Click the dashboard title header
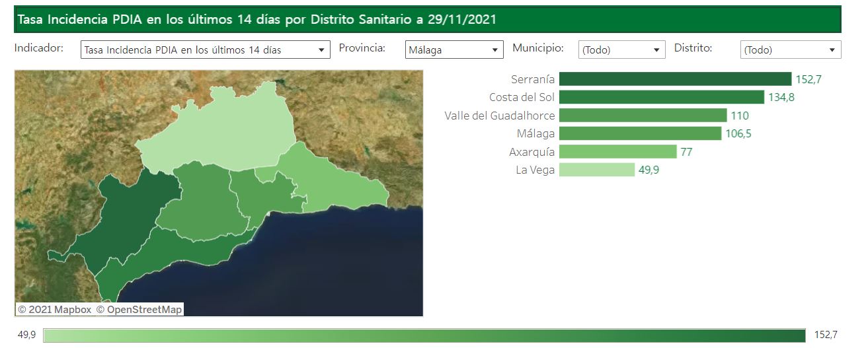Viewport: 868px width, 348px height. pos(427,20)
